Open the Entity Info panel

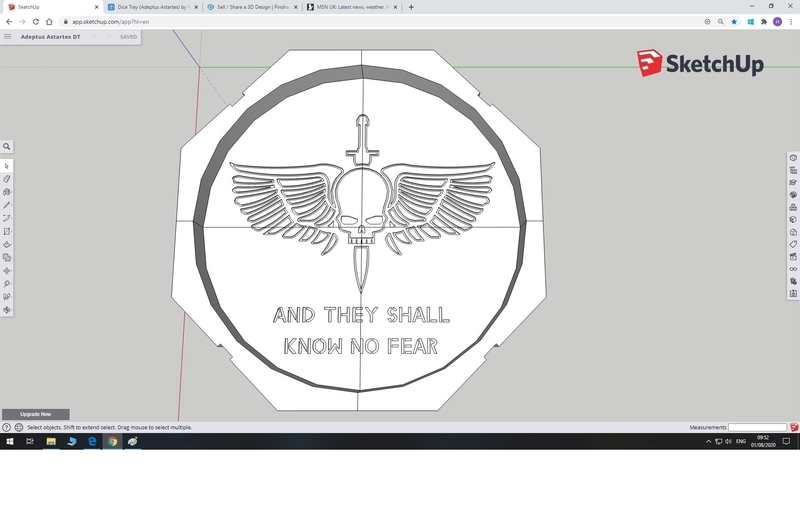tap(793, 158)
